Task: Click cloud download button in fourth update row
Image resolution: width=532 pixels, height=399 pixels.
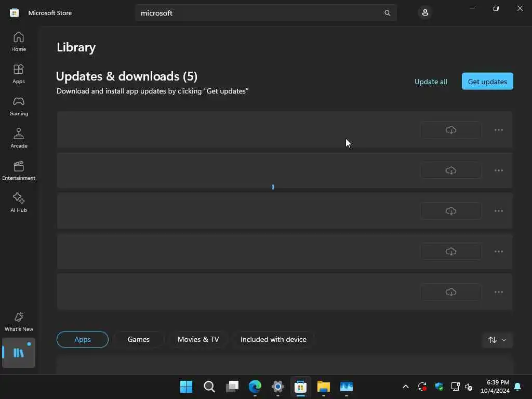Action: [x=451, y=251]
